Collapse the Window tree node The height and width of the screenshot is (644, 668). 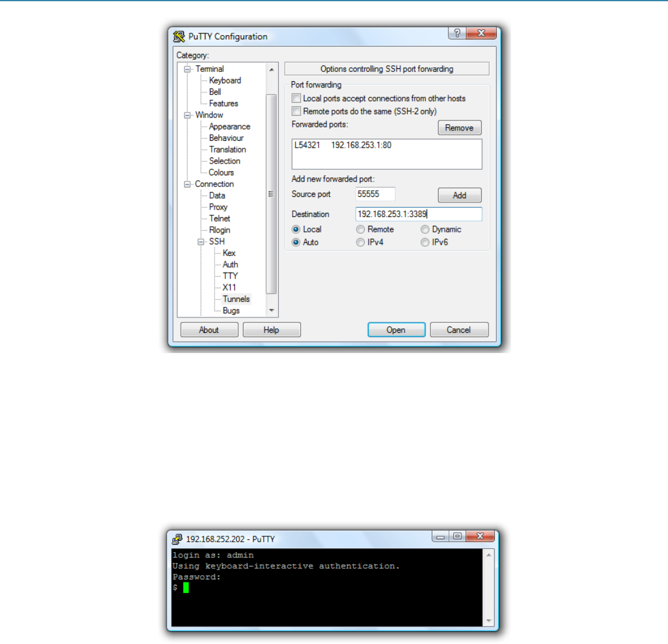coord(187,115)
